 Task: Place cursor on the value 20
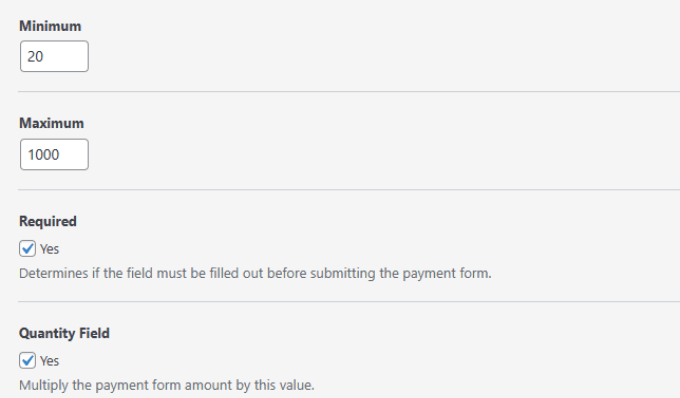pos(35,56)
